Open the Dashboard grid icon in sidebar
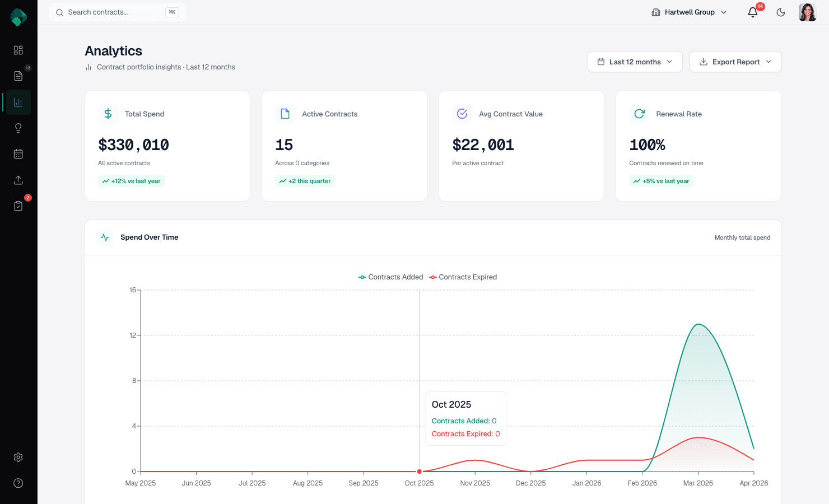Image resolution: width=829 pixels, height=504 pixels. pos(18,50)
